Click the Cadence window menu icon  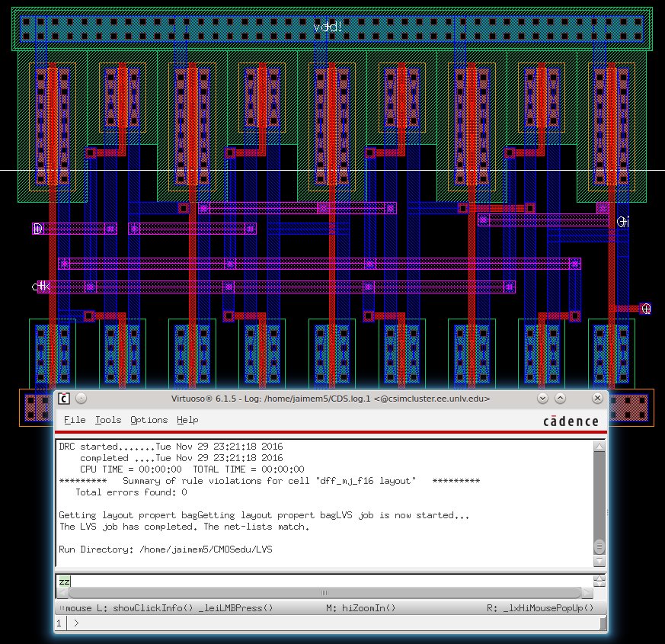pyautogui.click(x=65, y=399)
